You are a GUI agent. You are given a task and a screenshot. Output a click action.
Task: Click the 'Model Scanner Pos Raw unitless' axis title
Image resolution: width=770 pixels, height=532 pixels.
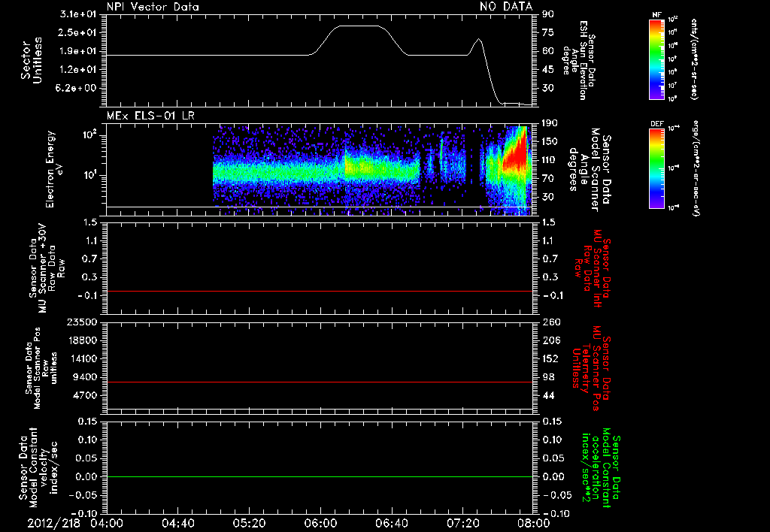[41, 368]
